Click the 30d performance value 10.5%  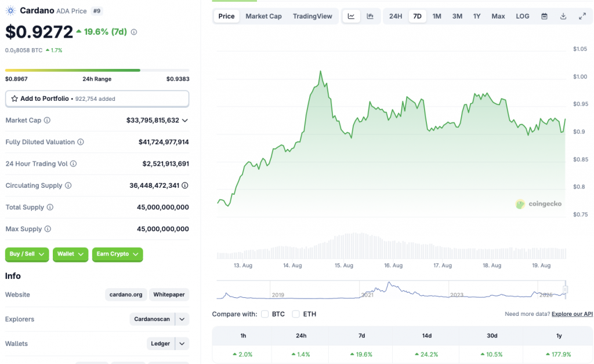pos(492,355)
